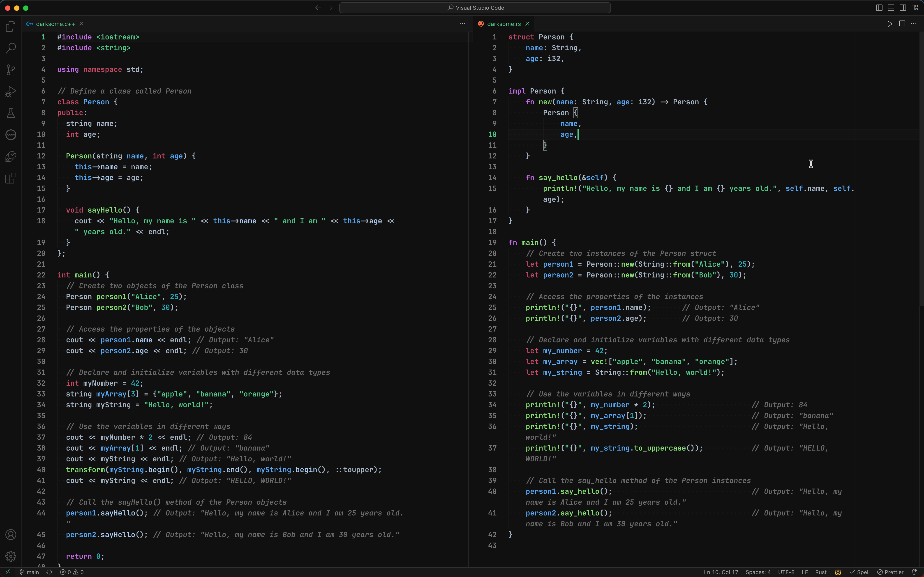924x577 pixels.
Task: Toggle the Secondary Side Bar layout button
Action: 903,8
